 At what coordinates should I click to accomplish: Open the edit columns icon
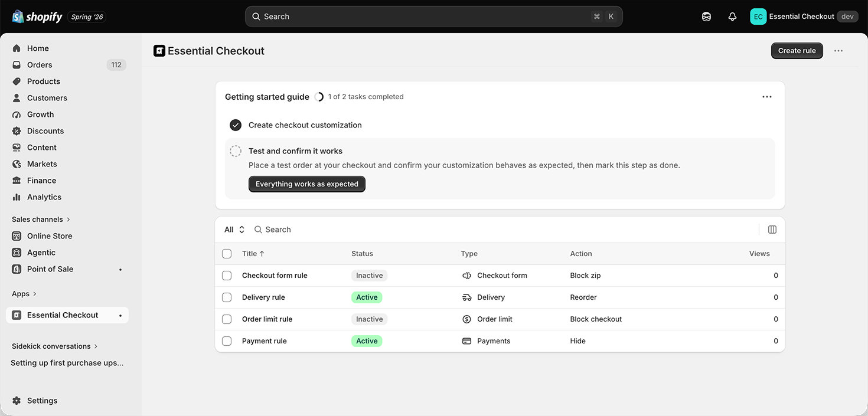772,230
